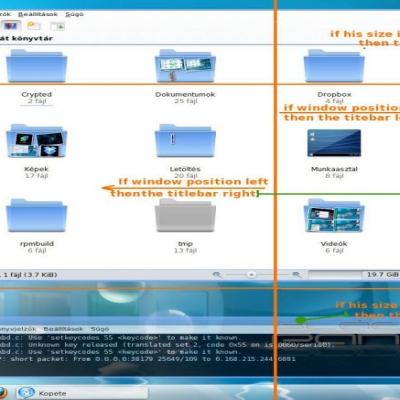Select the Videók folder icon
This screenshot has width=400, height=400.
point(334,215)
